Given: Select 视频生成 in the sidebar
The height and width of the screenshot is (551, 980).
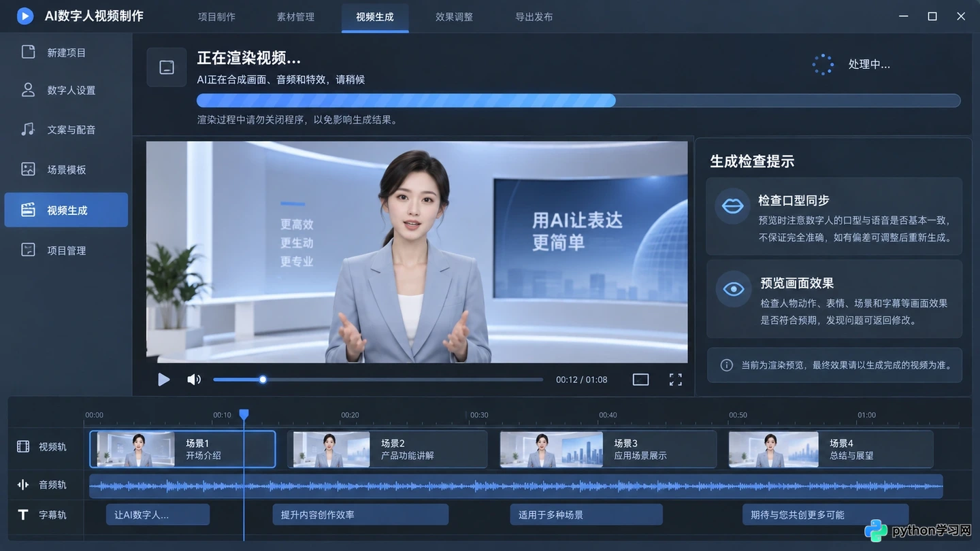Looking at the screenshot, I should [x=66, y=210].
